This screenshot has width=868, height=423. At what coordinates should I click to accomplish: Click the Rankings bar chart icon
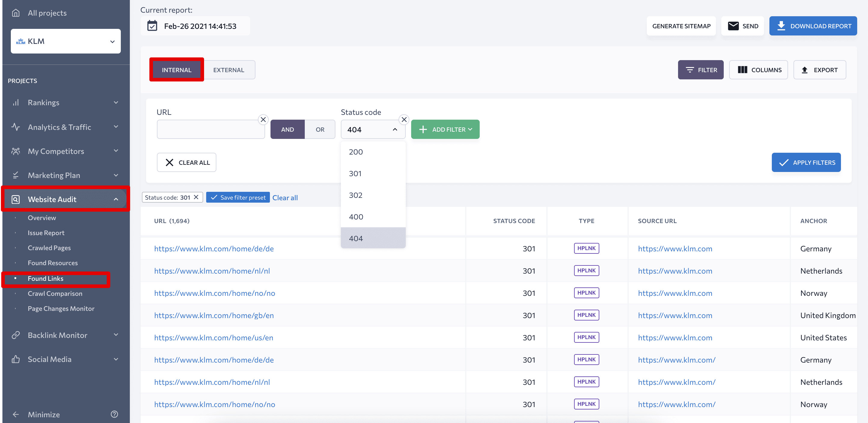click(x=16, y=103)
